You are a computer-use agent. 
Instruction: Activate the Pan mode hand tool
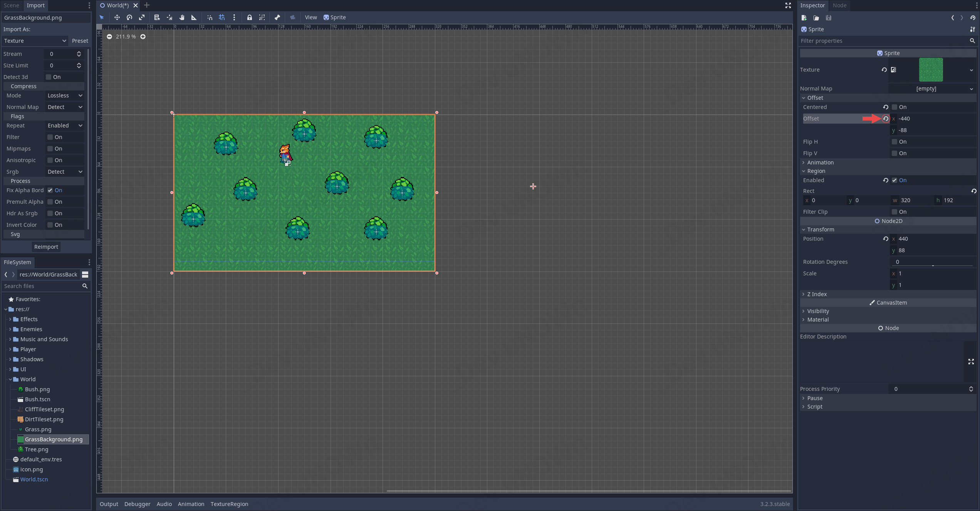click(182, 17)
